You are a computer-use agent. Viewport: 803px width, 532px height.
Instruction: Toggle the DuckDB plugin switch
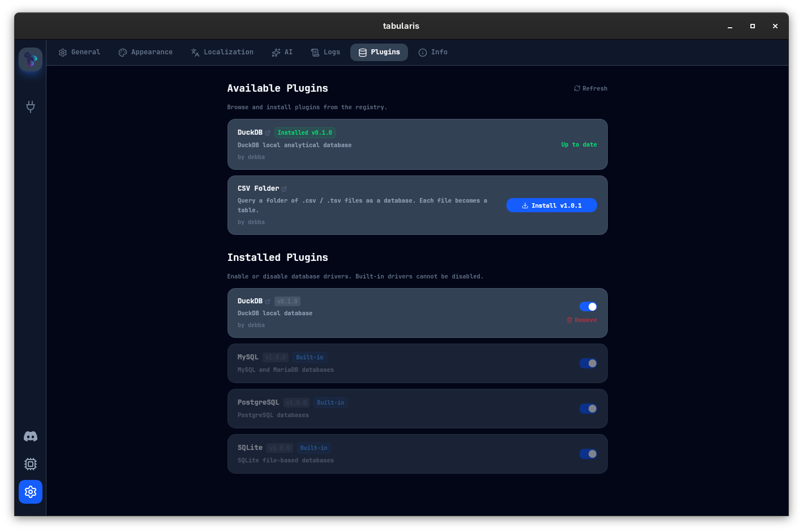(588, 307)
